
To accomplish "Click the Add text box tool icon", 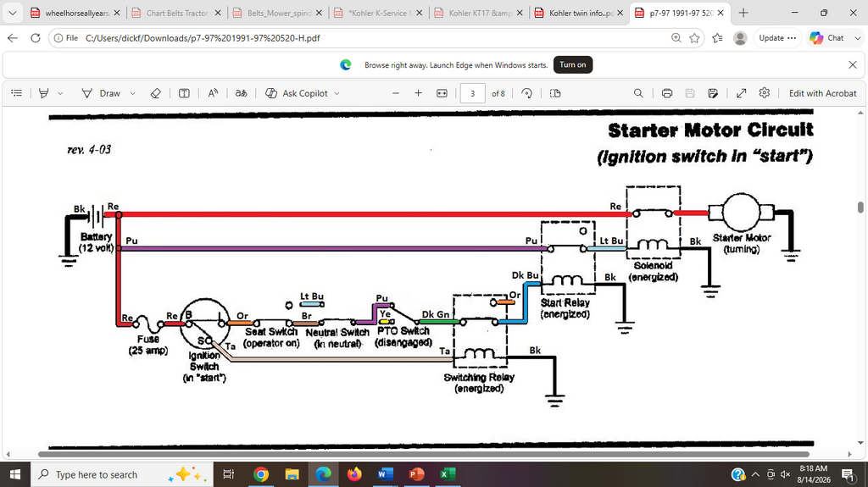I will [184, 93].
